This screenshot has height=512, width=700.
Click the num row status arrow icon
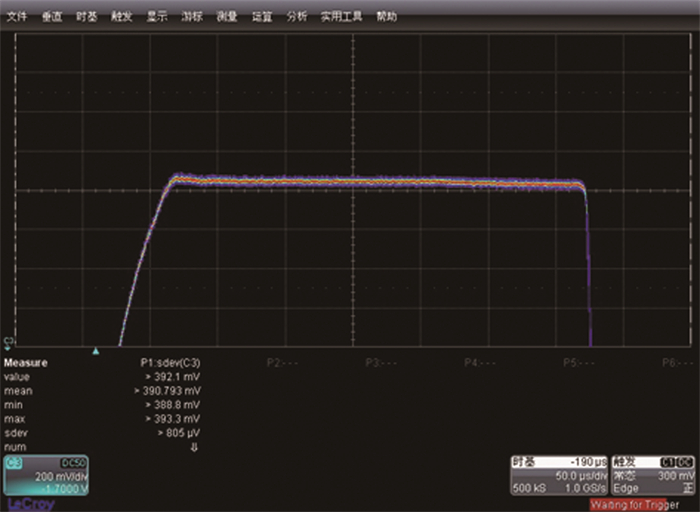195,447
